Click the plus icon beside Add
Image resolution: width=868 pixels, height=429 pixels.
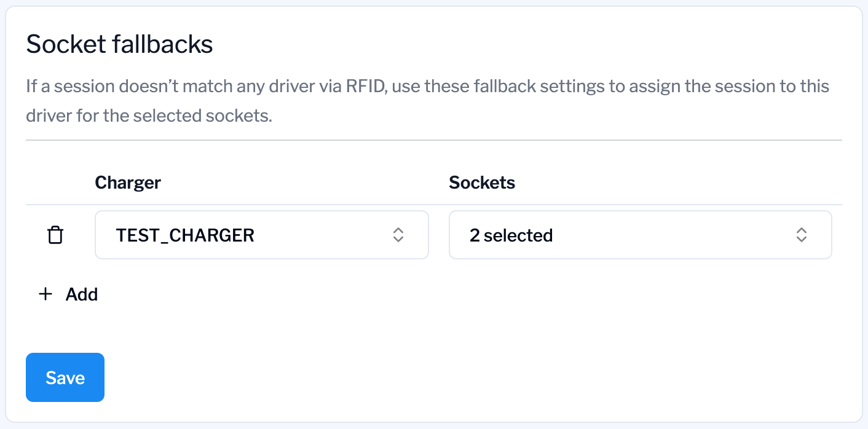coord(45,294)
